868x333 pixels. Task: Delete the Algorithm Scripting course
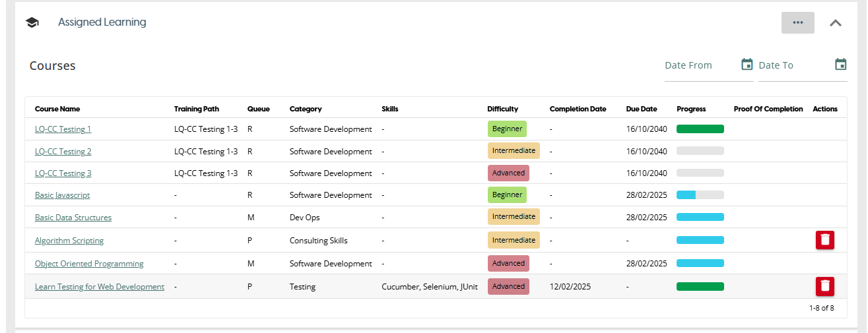pos(824,240)
